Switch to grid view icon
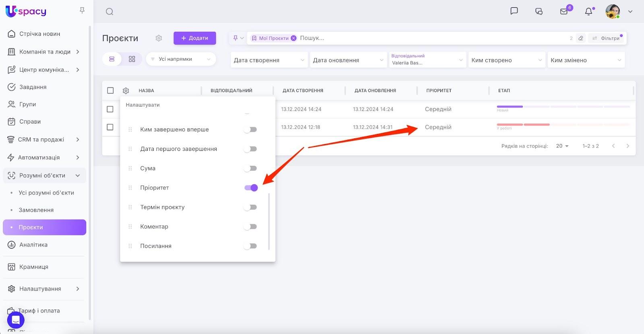 [x=132, y=59]
